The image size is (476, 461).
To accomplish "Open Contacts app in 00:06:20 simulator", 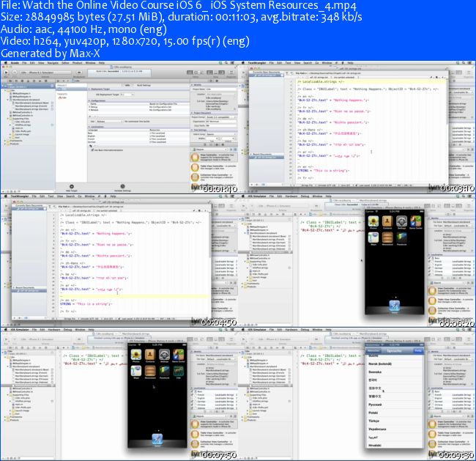I will coord(387,221).
